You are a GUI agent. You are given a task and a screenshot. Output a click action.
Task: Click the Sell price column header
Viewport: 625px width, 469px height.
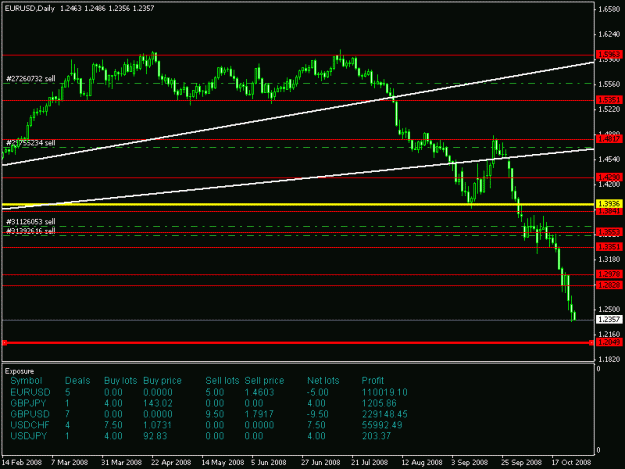264,381
